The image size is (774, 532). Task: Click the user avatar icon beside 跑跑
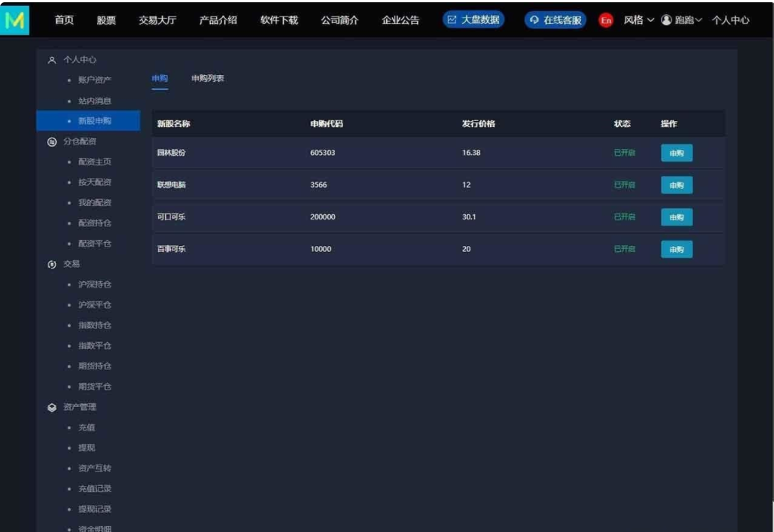pyautogui.click(x=666, y=20)
